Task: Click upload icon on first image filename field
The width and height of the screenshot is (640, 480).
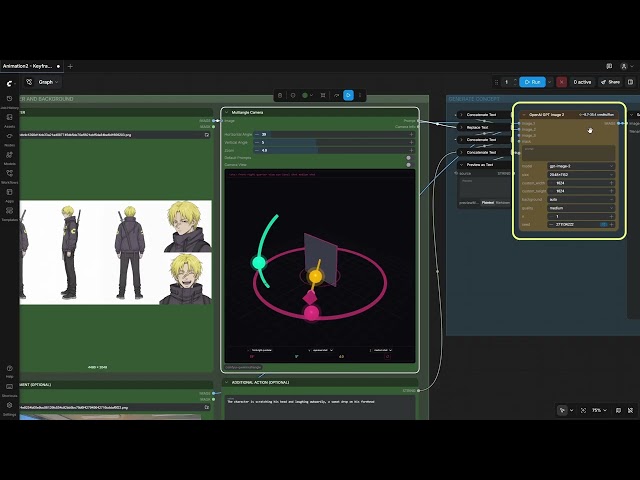Action: [207, 135]
